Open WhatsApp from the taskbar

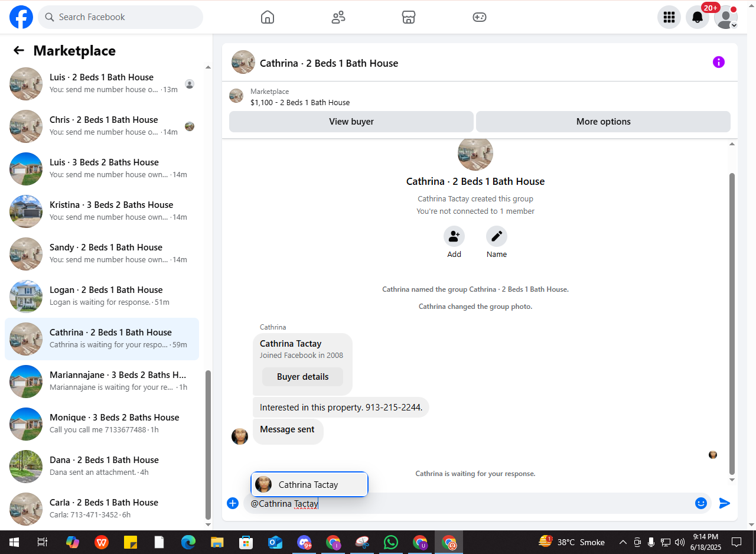(x=391, y=542)
